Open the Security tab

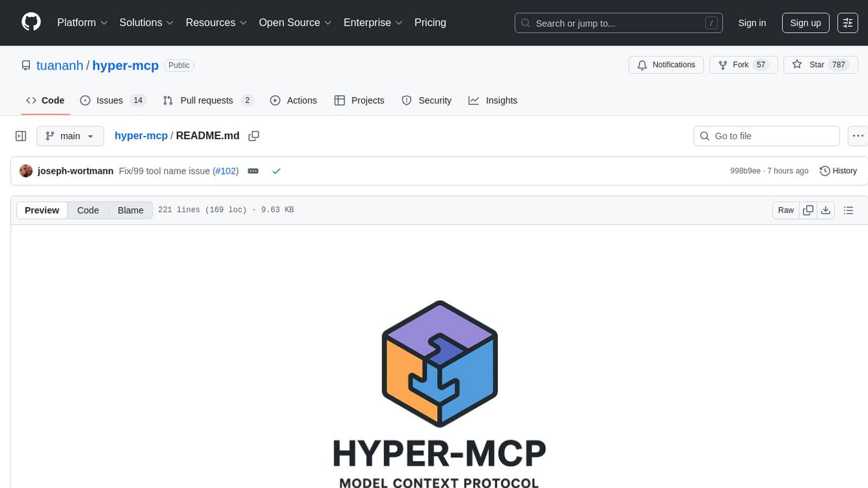[426, 100]
